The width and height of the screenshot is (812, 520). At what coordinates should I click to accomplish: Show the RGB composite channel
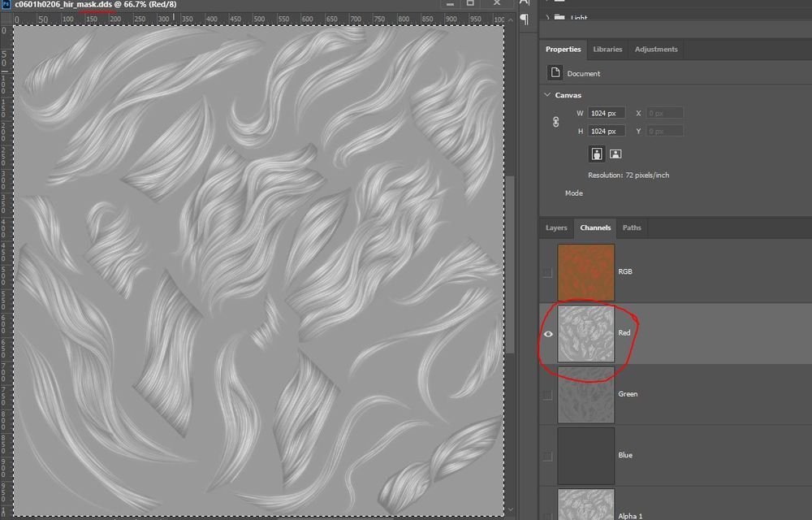tap(548, 271)
